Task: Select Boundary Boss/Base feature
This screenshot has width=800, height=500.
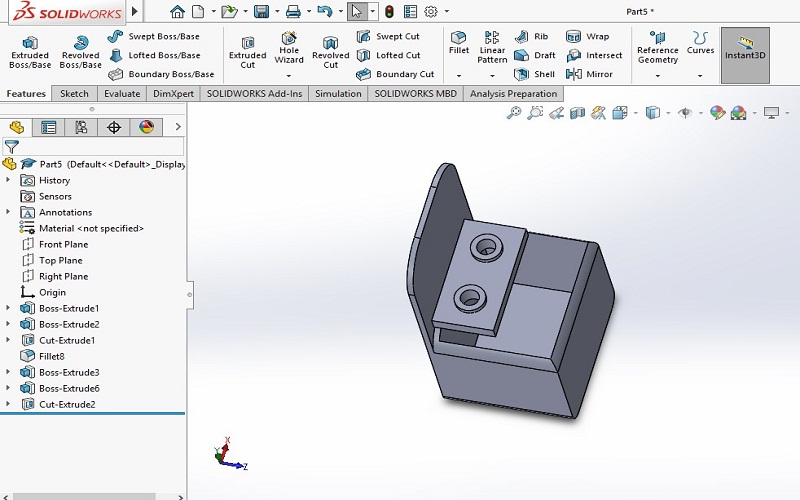Action: [161, 74]
